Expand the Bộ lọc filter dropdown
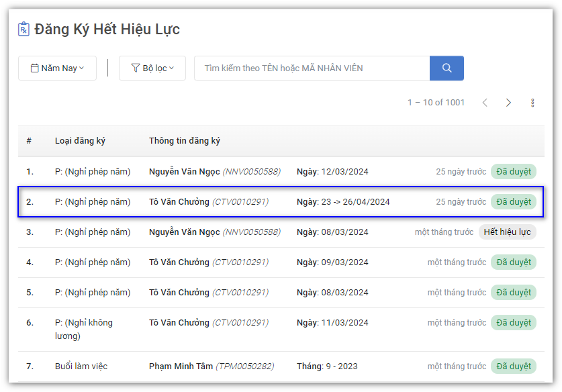 tap(152, 68)
